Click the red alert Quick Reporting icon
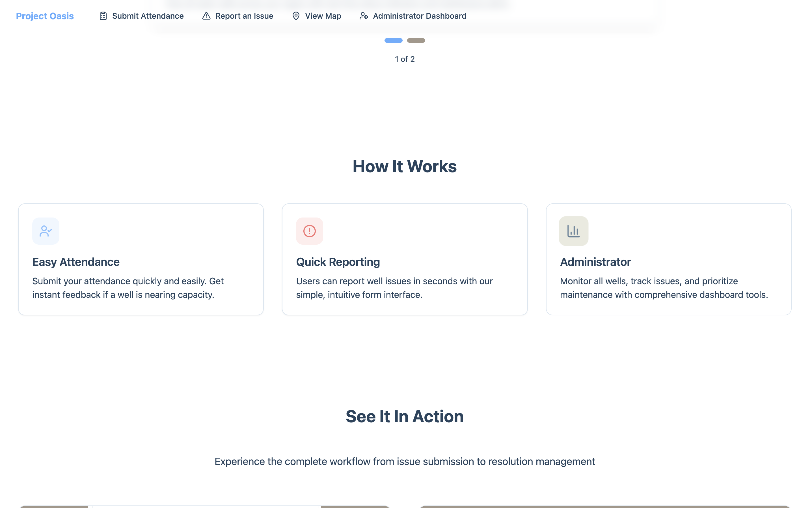 pyautogui.click(x=309, y=231)
